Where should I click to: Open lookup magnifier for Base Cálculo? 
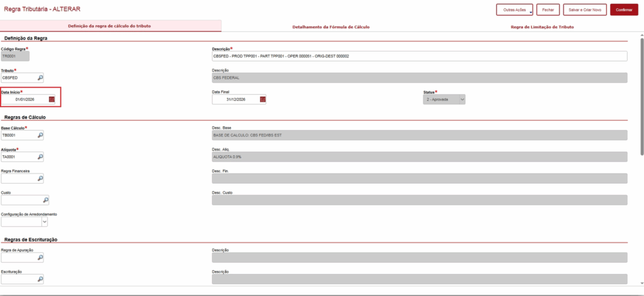click(40, 134)
